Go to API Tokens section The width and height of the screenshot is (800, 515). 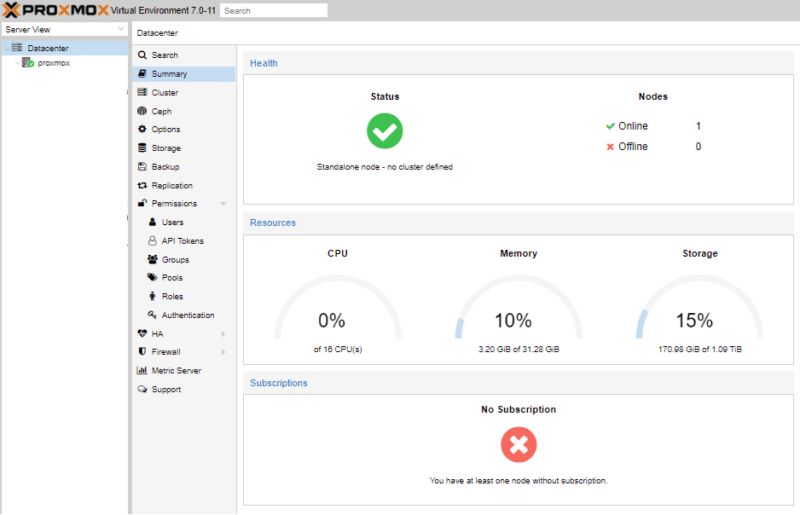[182, 241]
